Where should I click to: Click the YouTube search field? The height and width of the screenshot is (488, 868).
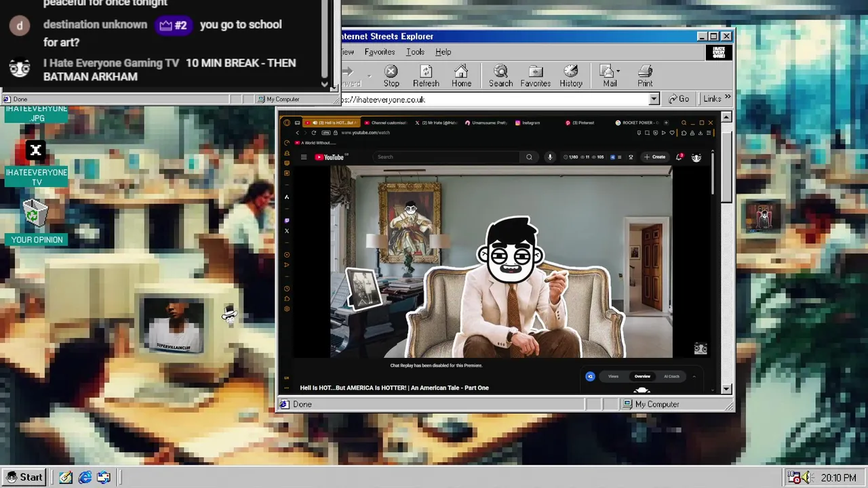coord(448,157)
